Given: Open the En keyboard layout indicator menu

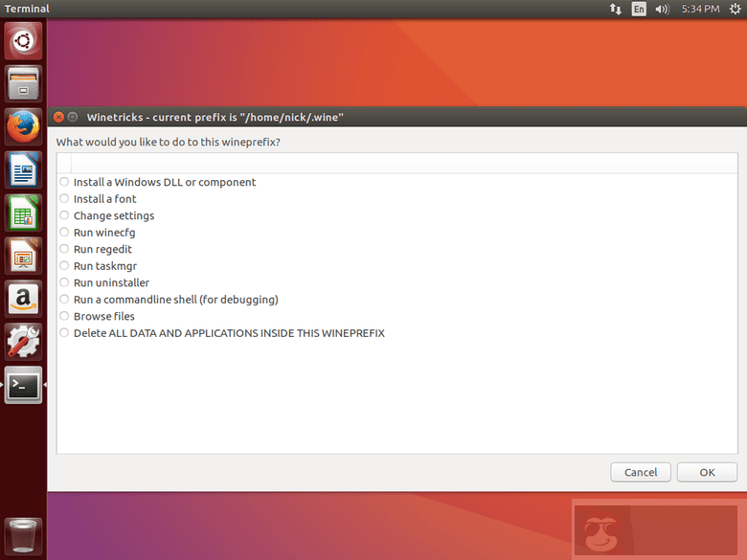Looking at the screenshot, I should tap(639, 9).
